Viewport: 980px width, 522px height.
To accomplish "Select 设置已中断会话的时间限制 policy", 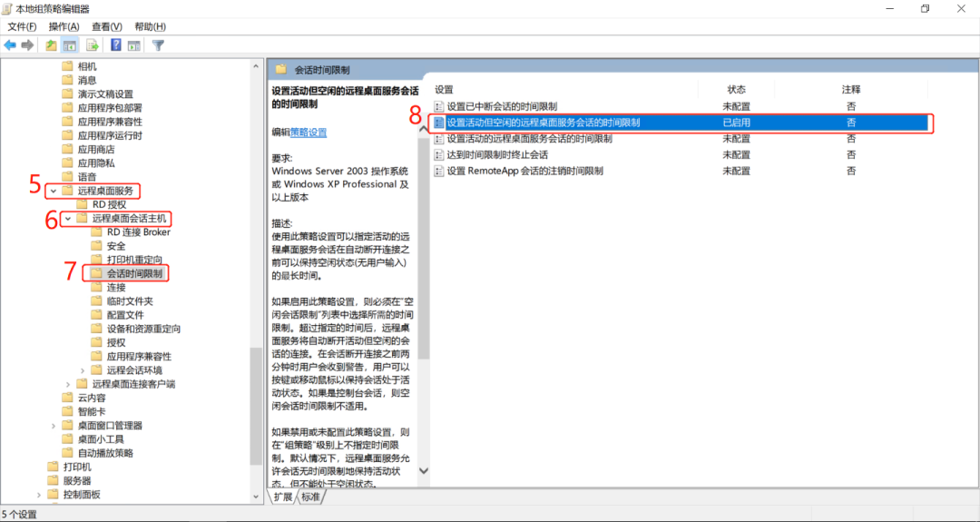I will click(x=502, y=106).
